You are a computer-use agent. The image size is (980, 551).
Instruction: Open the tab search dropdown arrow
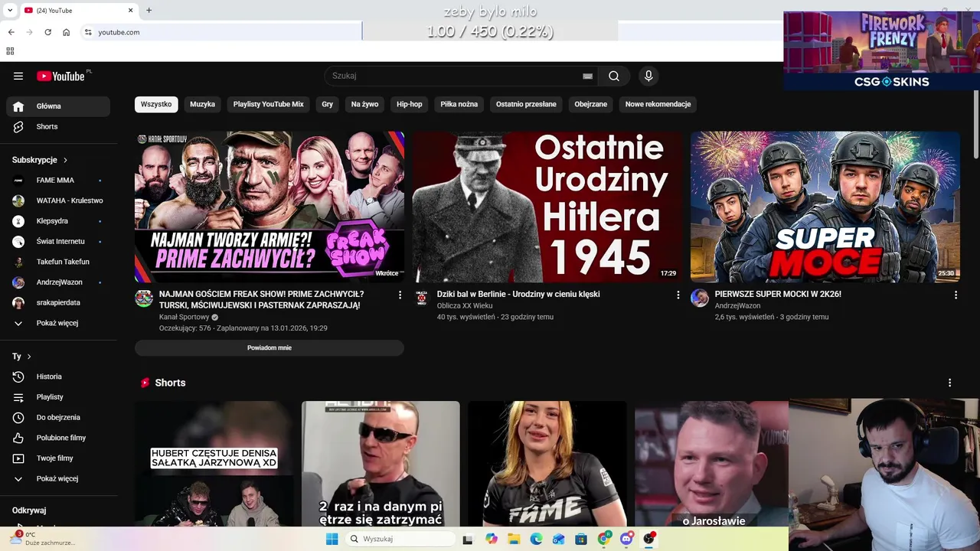tap(10, 10)
